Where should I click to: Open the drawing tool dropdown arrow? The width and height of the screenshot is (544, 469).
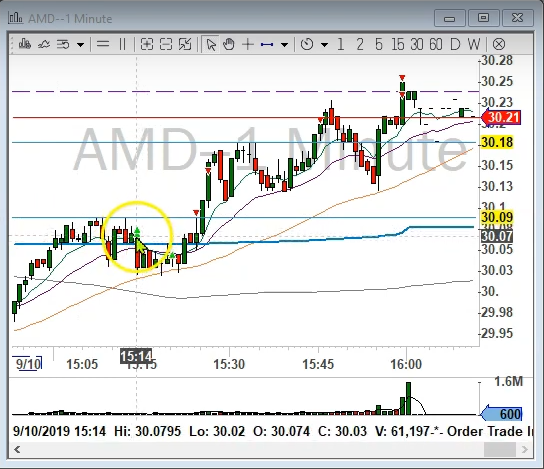[284, 45]
